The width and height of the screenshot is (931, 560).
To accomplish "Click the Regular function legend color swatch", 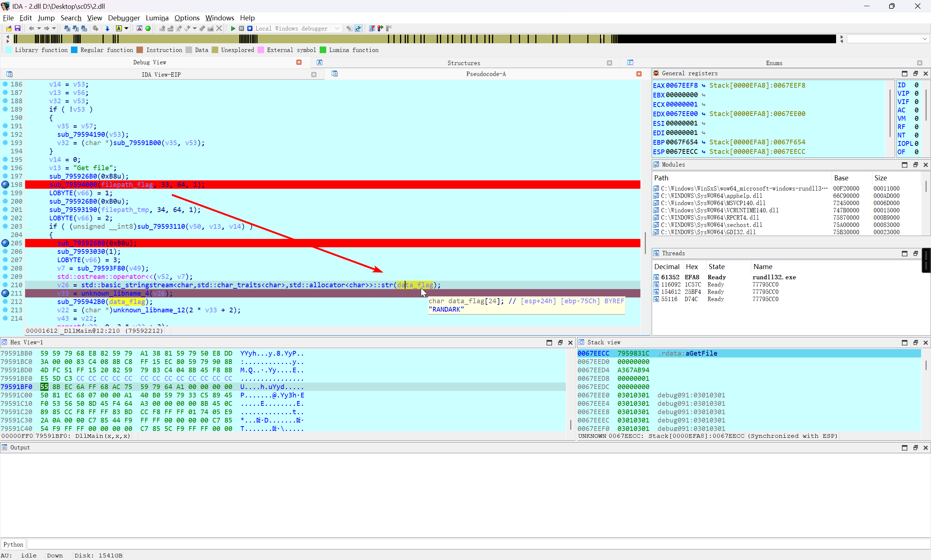I will [x=74, y=50].
